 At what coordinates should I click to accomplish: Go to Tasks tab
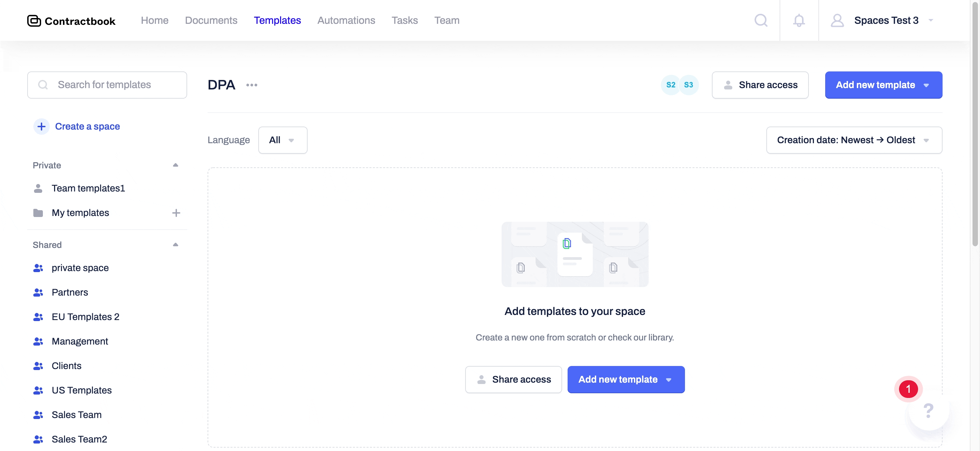point(405,20)
